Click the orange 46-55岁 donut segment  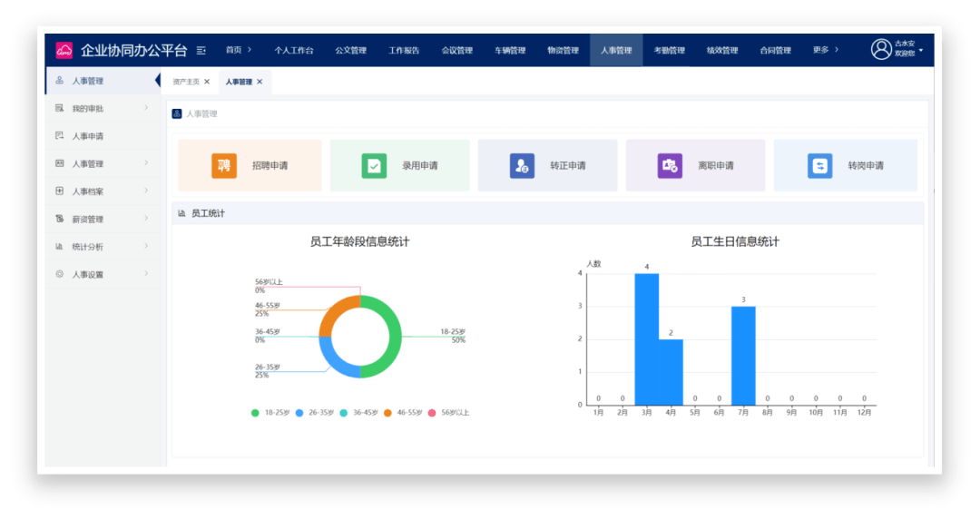[334, 312]
